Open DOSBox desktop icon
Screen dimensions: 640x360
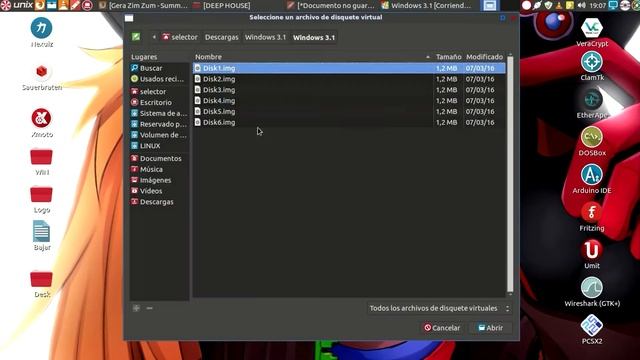[592, 142]
